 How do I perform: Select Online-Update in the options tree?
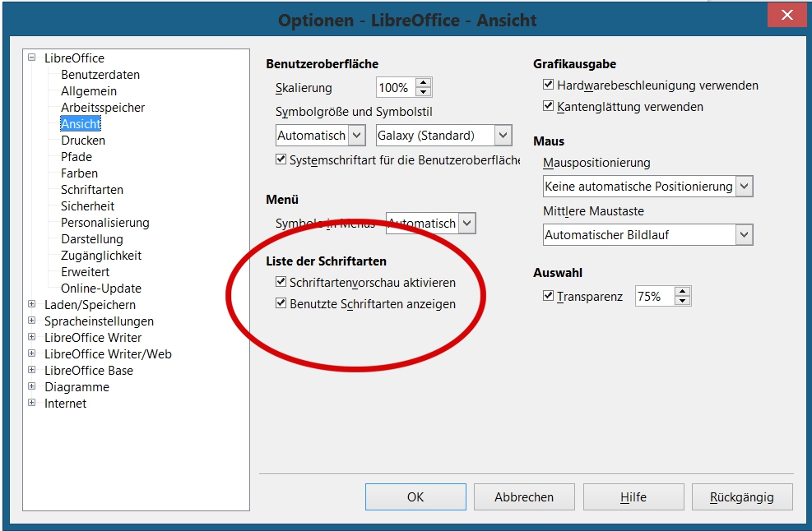point(101,289)
